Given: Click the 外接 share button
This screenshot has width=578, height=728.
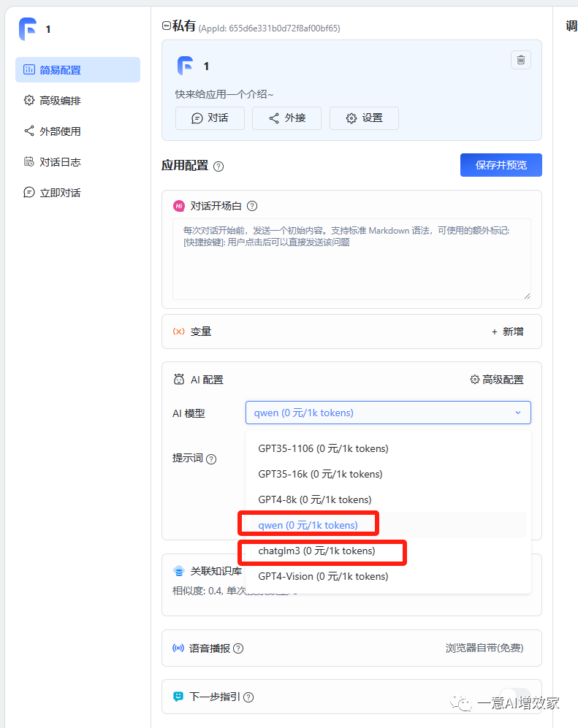Looking at the screenshot, I should pos(286,118).
